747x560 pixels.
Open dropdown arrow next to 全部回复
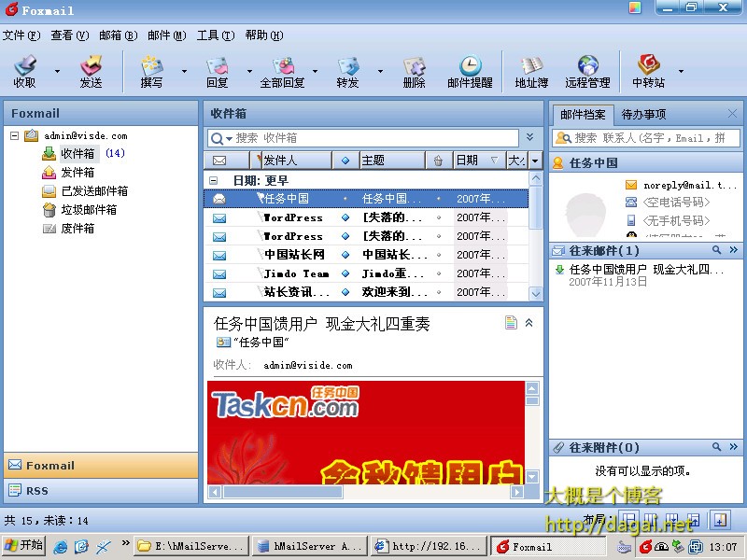315,72
